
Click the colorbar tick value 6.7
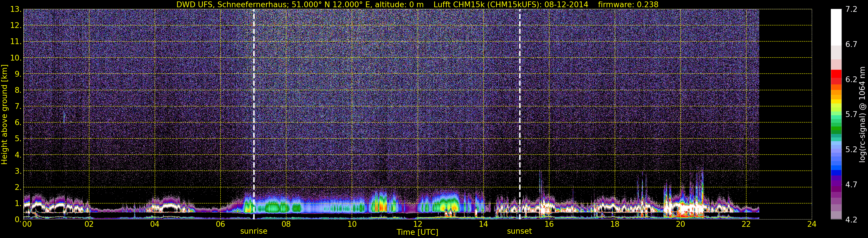point(851,44)
